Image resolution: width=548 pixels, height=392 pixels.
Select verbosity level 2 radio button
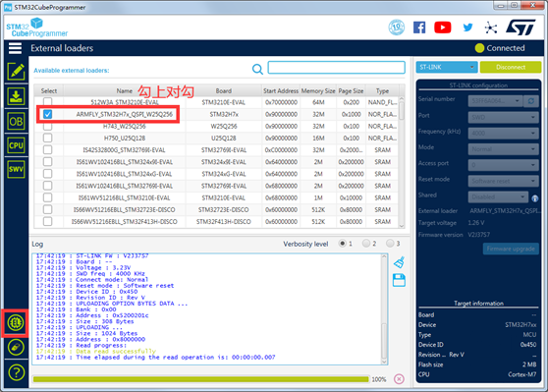click(366, 244)
